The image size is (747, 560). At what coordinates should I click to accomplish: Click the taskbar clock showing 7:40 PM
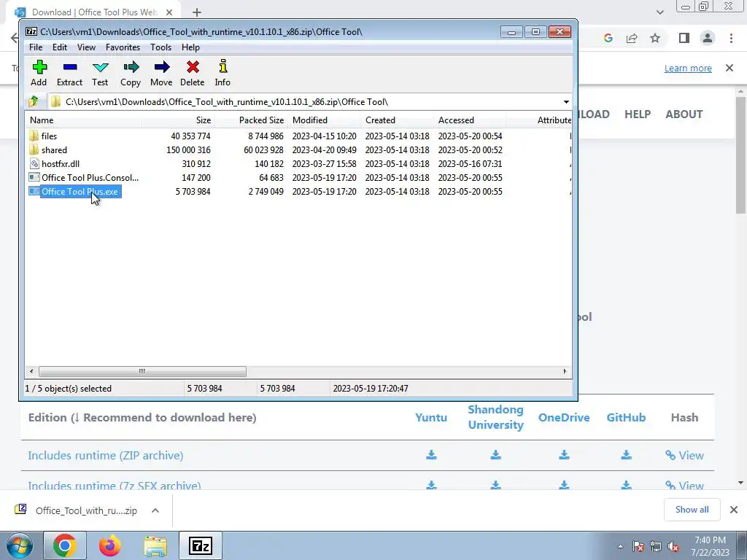click(x=711, y=545)
